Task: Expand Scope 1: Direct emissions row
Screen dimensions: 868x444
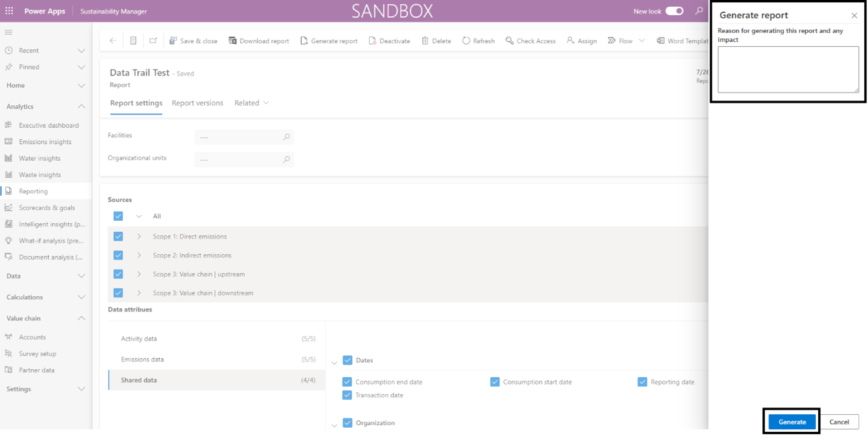Action: click(139, 236)
